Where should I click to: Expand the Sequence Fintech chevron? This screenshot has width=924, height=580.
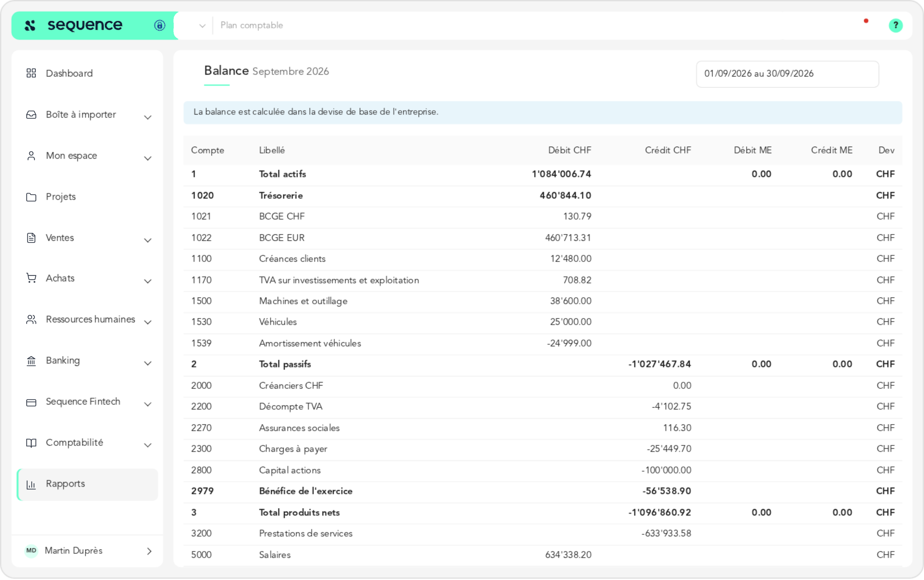tap(148, 404)
